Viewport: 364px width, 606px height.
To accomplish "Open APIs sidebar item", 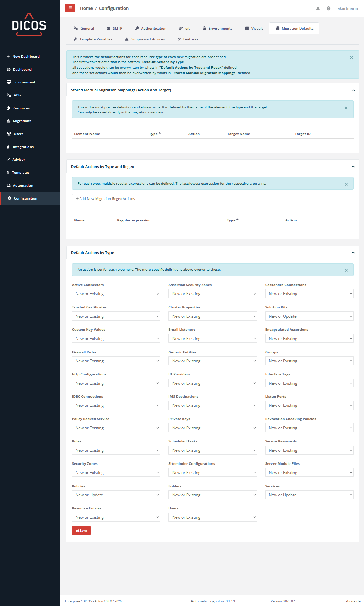I will tap(30, 95).
